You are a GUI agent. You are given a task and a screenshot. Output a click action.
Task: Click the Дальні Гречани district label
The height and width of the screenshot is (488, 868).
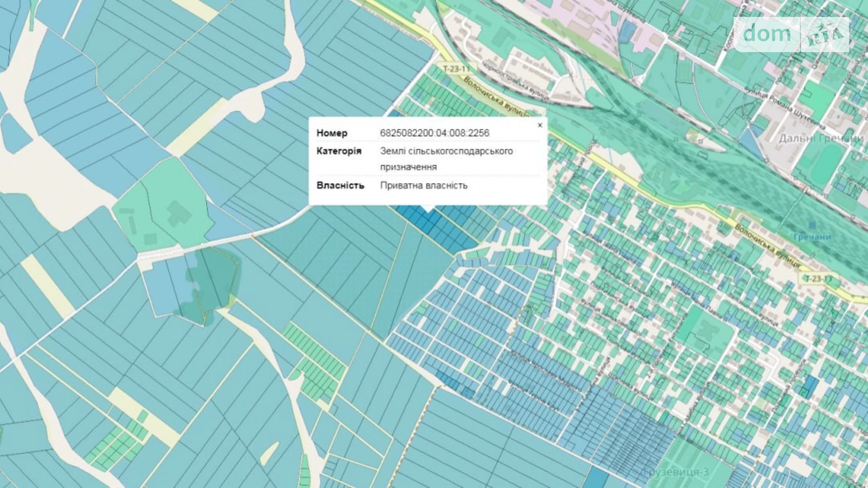click(821, 138)
